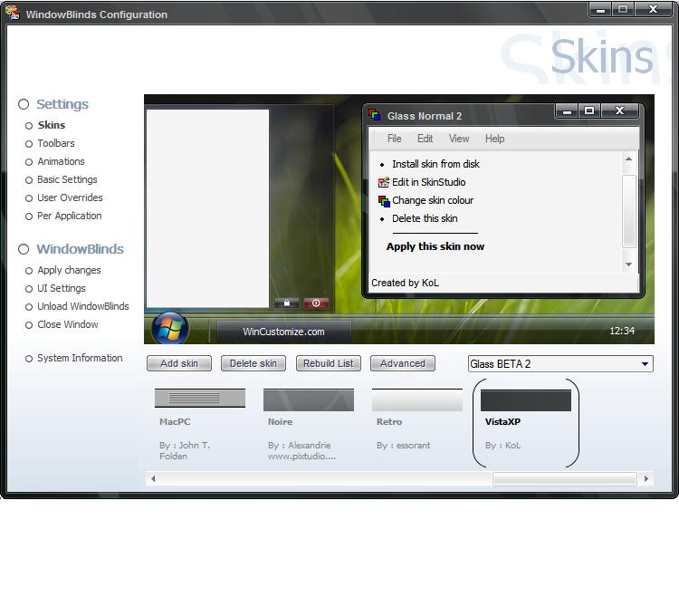679x616 pixels.
Task: Click the WinCustomize.com taskbar button
Action: coord(283,332)
